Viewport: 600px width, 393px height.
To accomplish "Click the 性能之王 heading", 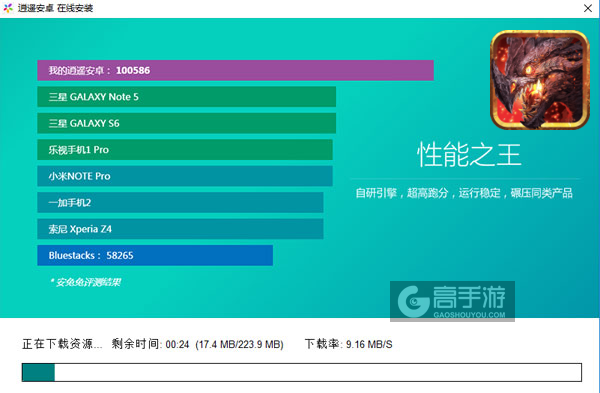I will click(x=469, y=155).
